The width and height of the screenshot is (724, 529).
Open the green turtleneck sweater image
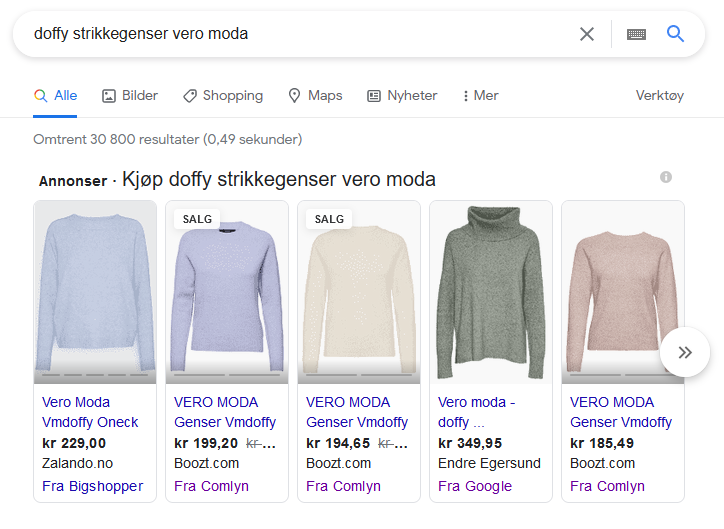(x=491, y=292)
